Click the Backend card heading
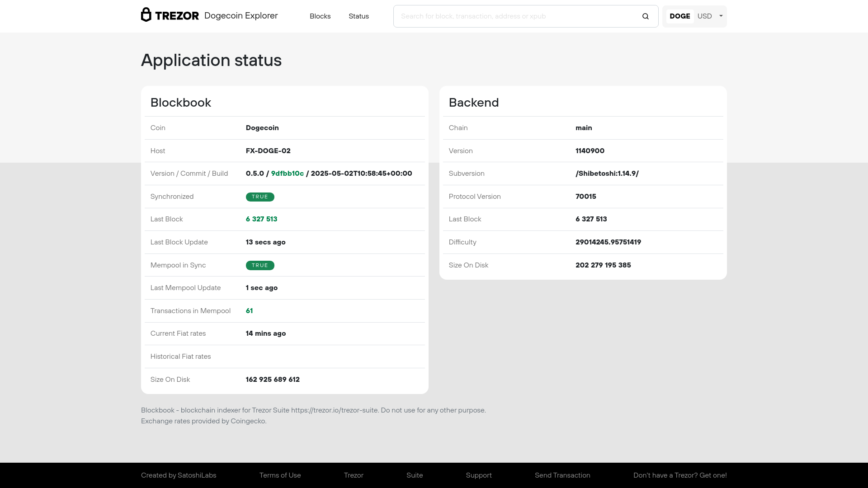The image size is (868, 488). pos(474,103)
